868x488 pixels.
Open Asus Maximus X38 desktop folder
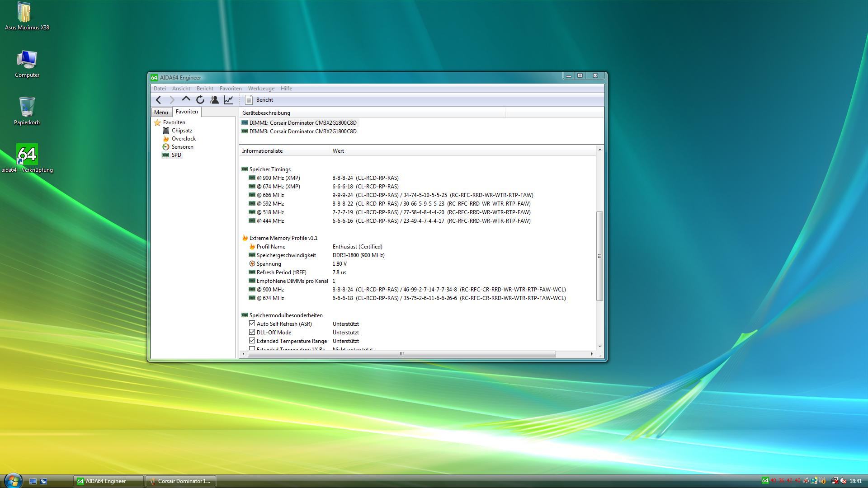point(27,16)
